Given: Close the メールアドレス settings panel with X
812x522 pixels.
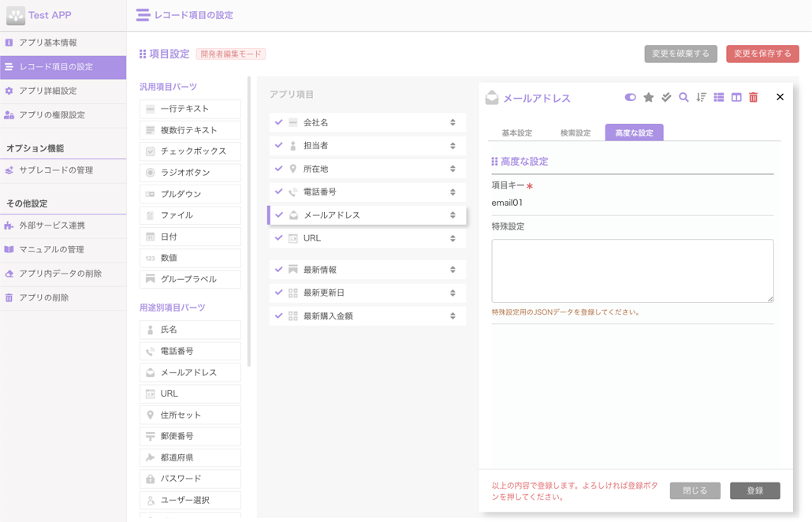Looking at the screenshot, I should (x=780, y=97).
